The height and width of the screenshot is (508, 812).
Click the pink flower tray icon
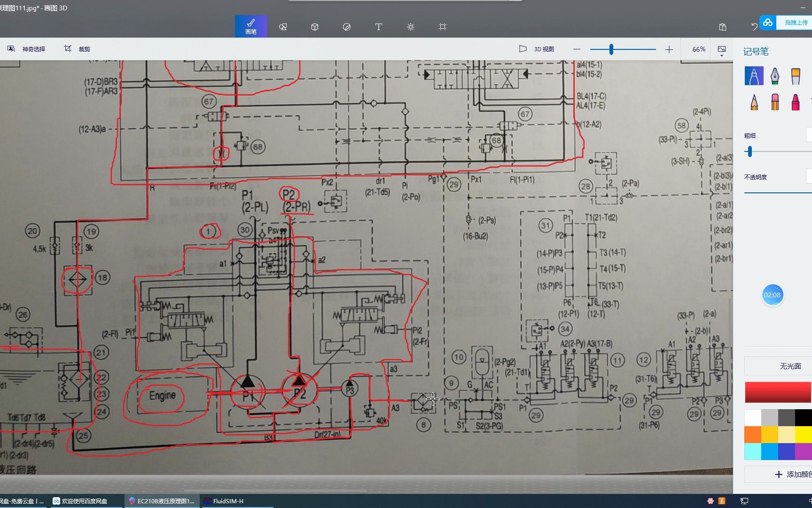click(x=710, y=501)
